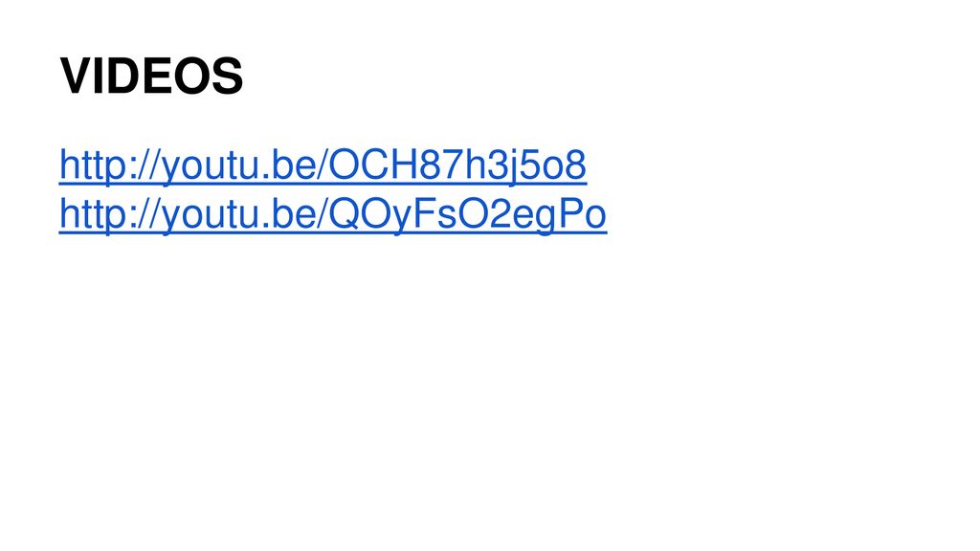
Task: Click the hyperlink containing OCH87
Action: coord(323,165)
